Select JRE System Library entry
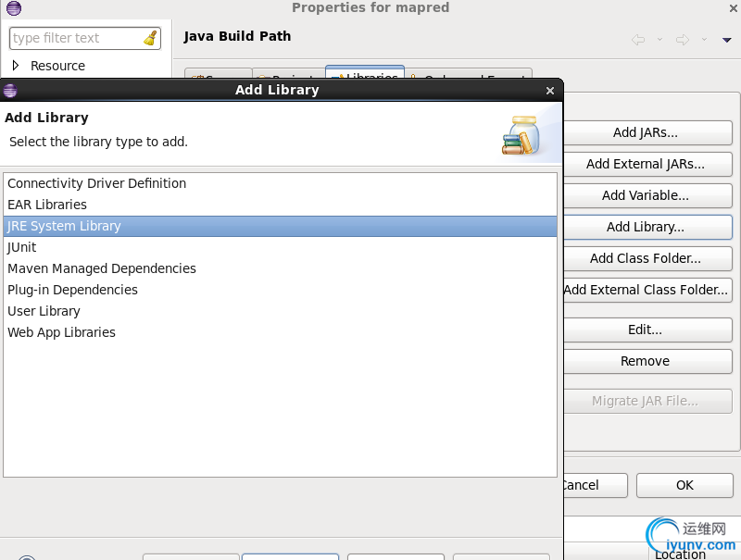 tap(280, 226)
